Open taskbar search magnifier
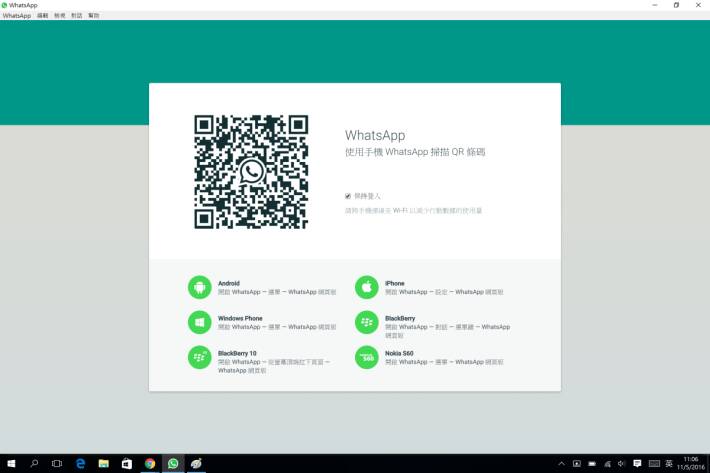 tap(34, 463)
